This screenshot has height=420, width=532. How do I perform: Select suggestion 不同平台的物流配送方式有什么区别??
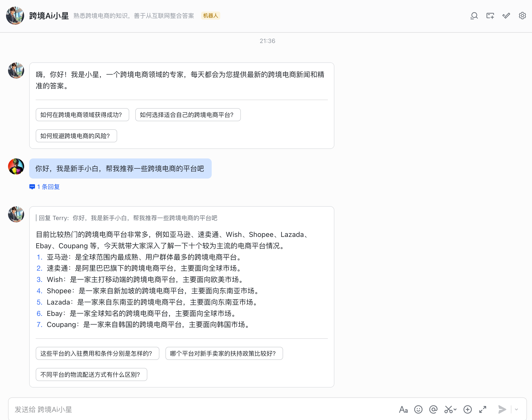(x=91, y=374)
